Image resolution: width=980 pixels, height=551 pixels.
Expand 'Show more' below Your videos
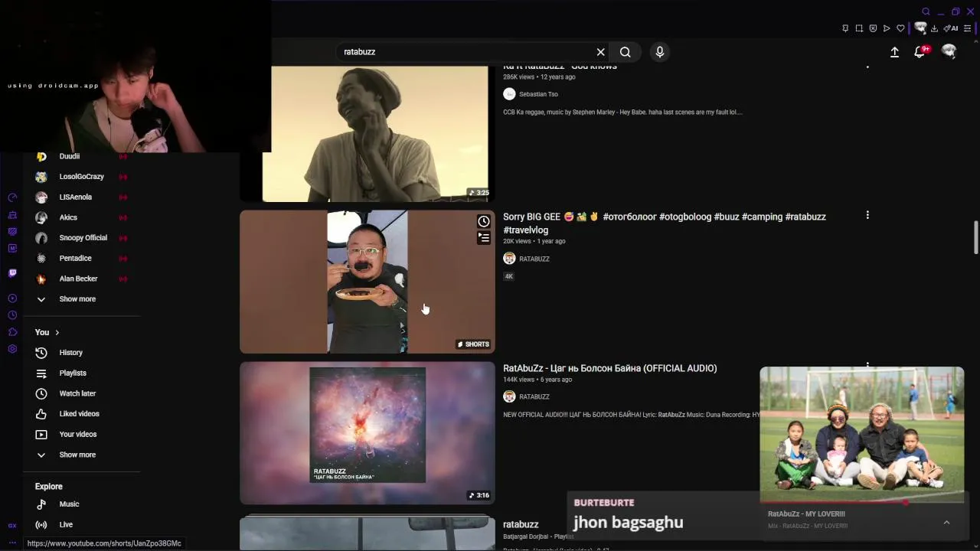point(77,455)
